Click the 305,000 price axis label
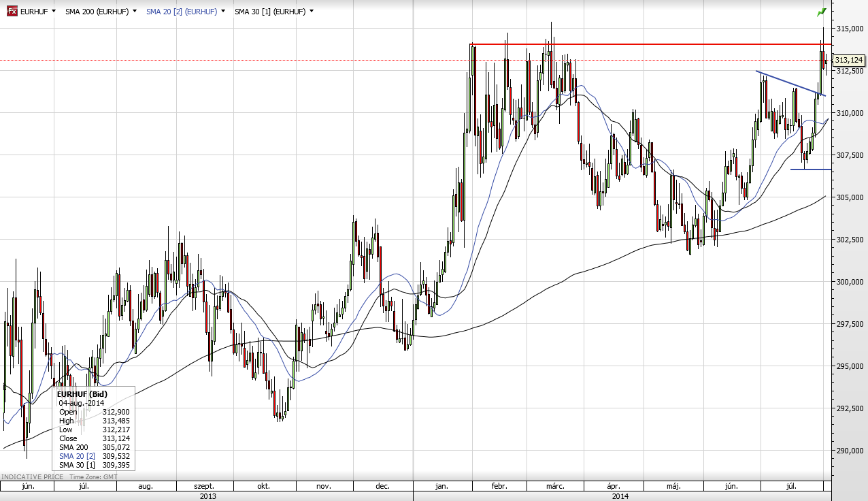This screenshot has width=868, height=501. tap(850, 197)
